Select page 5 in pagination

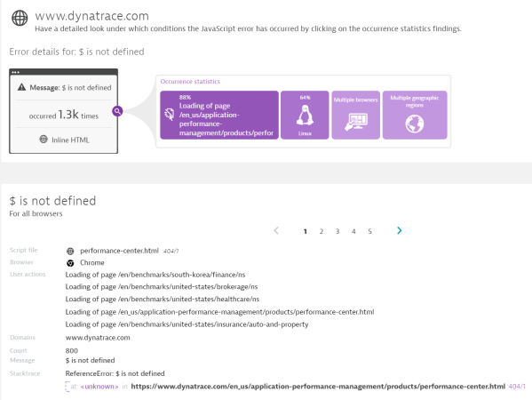point(369,232)
